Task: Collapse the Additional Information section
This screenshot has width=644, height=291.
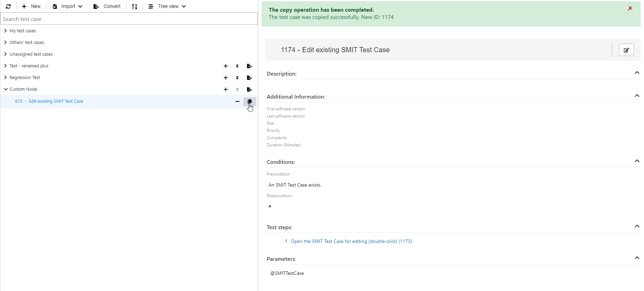Action: coord(637,96)
